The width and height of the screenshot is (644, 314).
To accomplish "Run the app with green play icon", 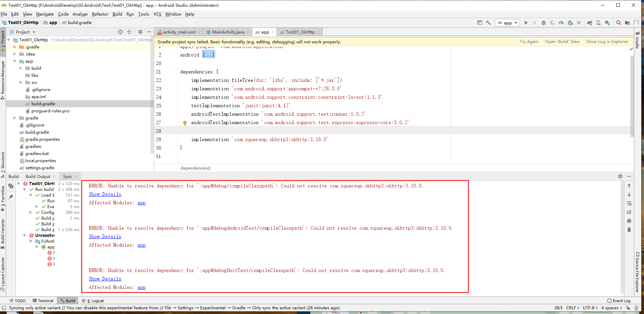I will tap(526, 23).
